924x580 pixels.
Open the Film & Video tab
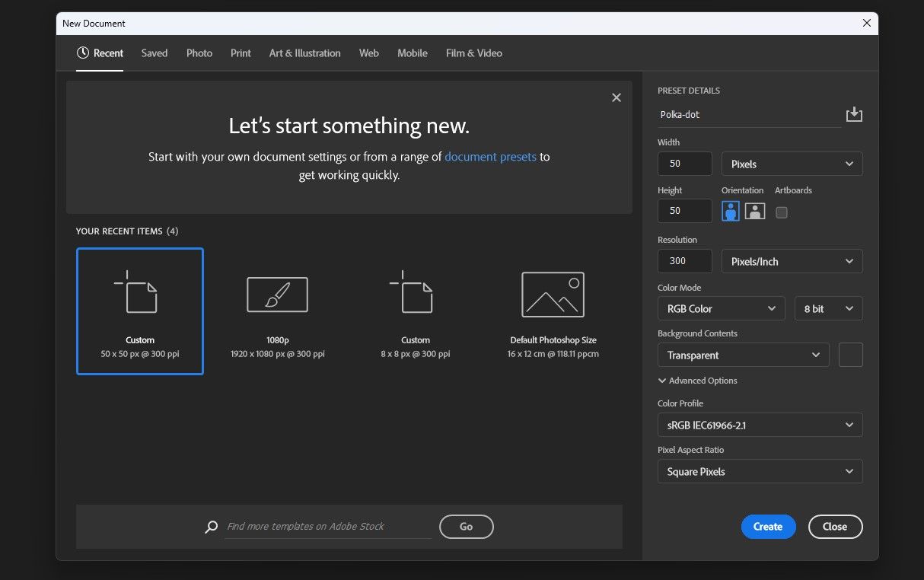point(473,53)
